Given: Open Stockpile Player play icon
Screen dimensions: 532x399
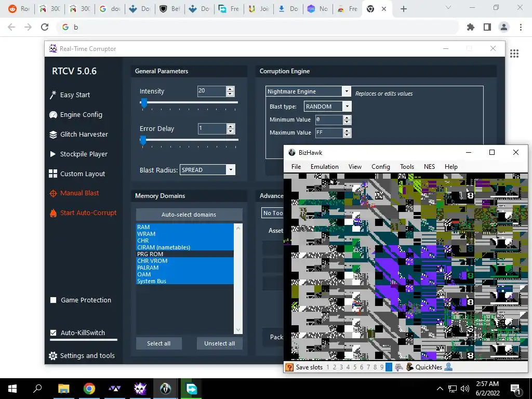Looking at the screenshot, I should [53, 154].
